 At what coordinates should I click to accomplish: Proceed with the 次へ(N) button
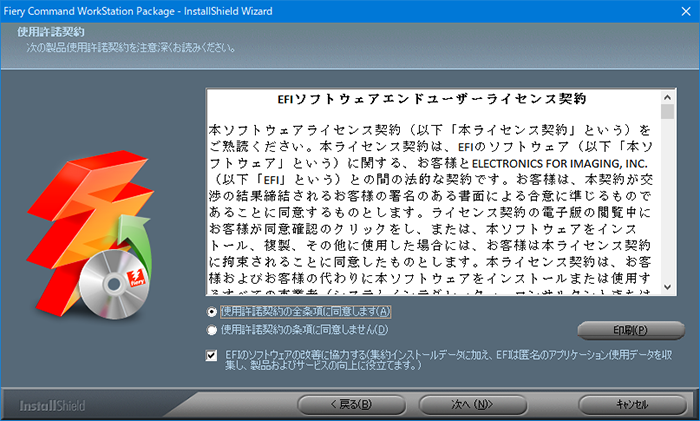pos(473,404)
